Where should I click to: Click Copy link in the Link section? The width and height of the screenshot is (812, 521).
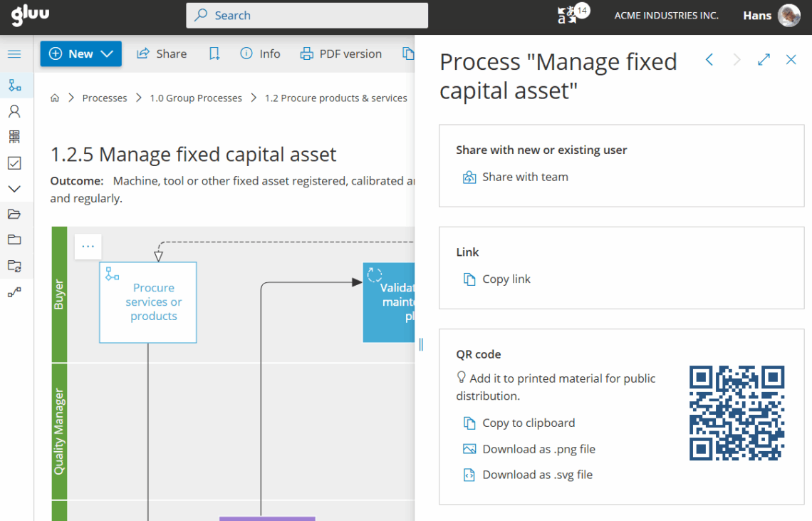pyautogui.click(x=506, y=279)
